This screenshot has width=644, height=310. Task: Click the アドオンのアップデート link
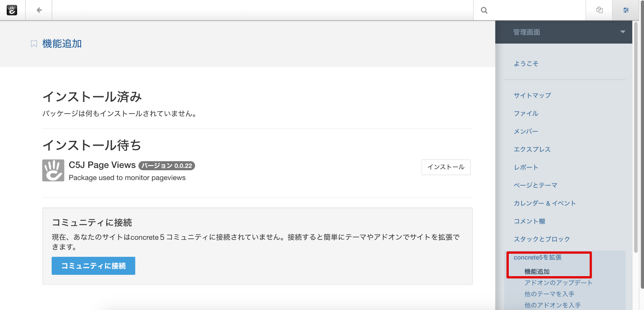(x=558, y=283)
